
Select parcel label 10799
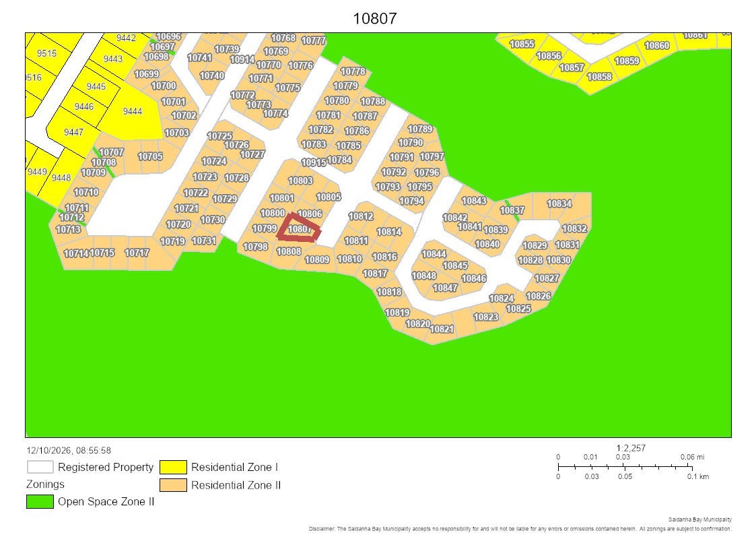264,228
